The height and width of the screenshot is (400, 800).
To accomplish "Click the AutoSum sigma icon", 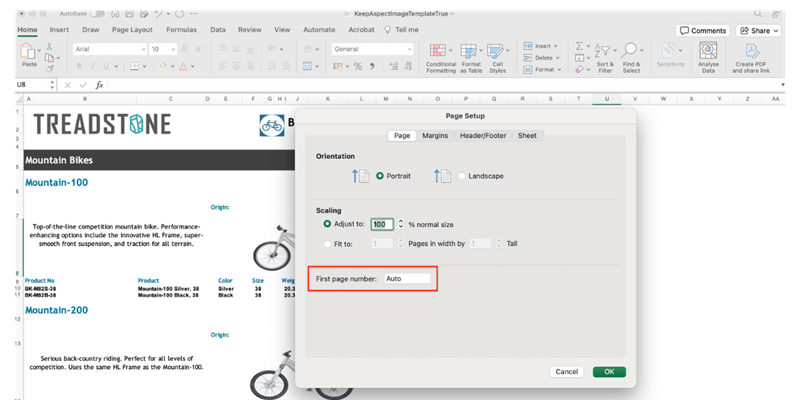I will [579, 46].
